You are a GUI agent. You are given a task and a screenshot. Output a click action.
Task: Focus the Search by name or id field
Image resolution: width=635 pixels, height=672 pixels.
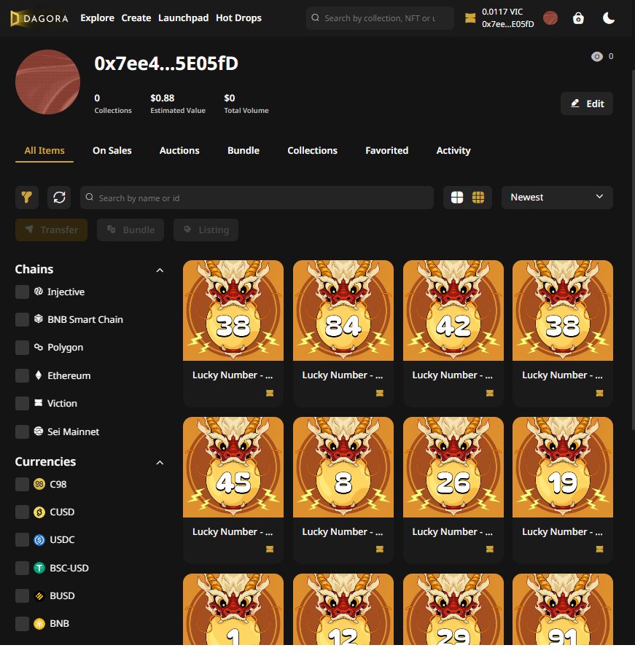click(257, 197)
